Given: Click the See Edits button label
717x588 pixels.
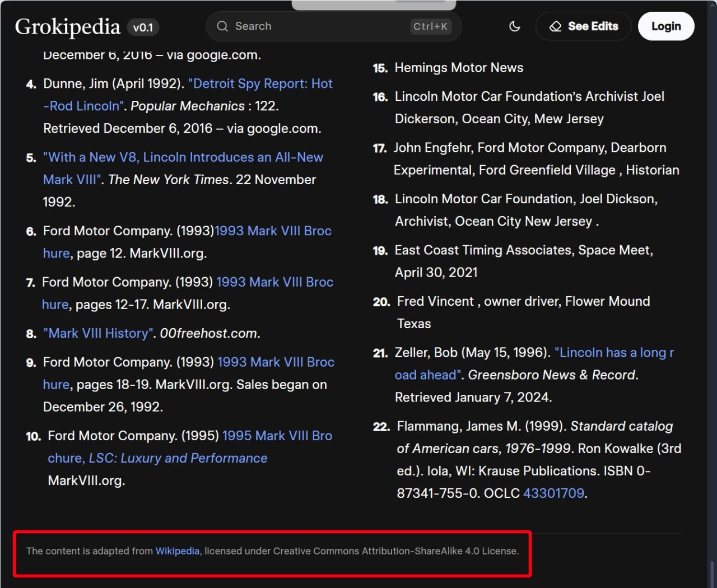Looking at the screenshot, I should coord(593,26).
